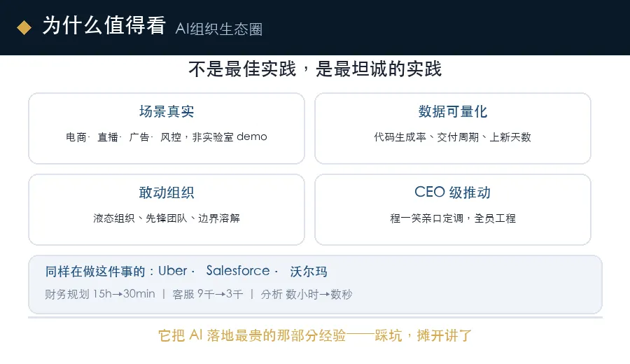Select the headline 不是最佳实践，是最坦诚的实践
This screenshot has width=630, height=364.
(315, 69)
